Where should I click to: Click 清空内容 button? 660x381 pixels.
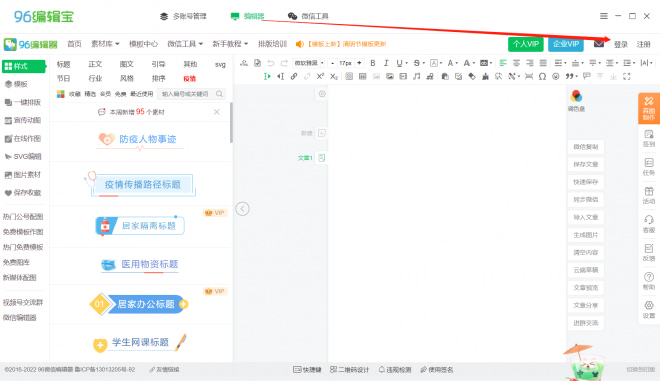coord(585,253)
